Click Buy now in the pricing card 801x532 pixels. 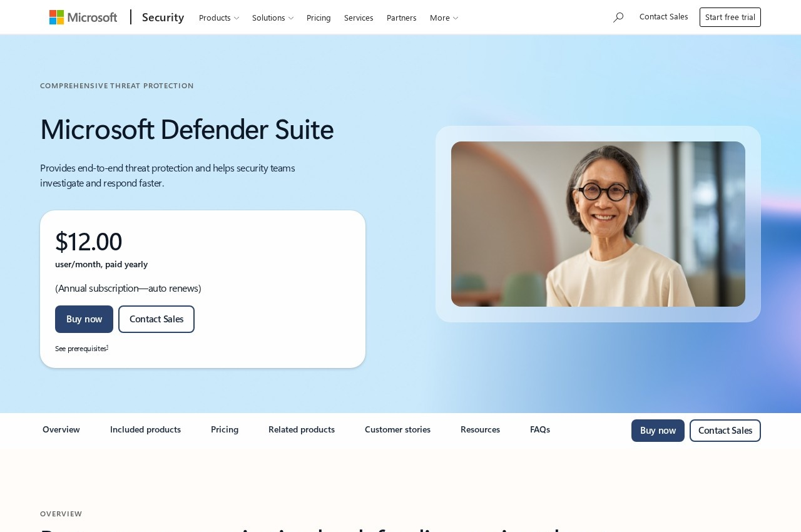coord(84,319)
